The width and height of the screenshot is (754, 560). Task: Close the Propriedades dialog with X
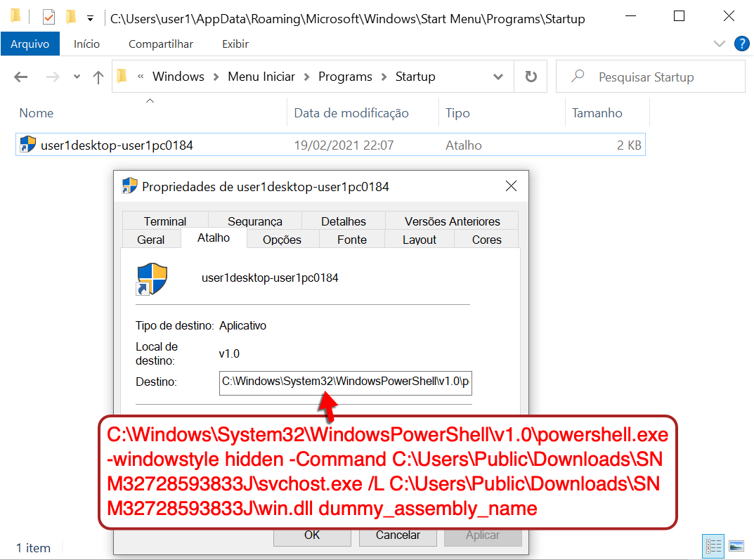pyautogui.click(x=511, y=186)
